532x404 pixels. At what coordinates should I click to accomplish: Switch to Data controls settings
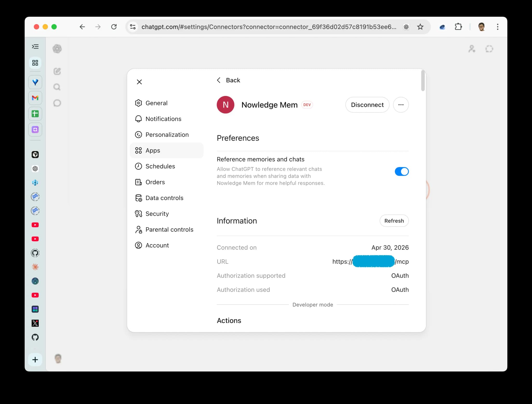[167, 198]
